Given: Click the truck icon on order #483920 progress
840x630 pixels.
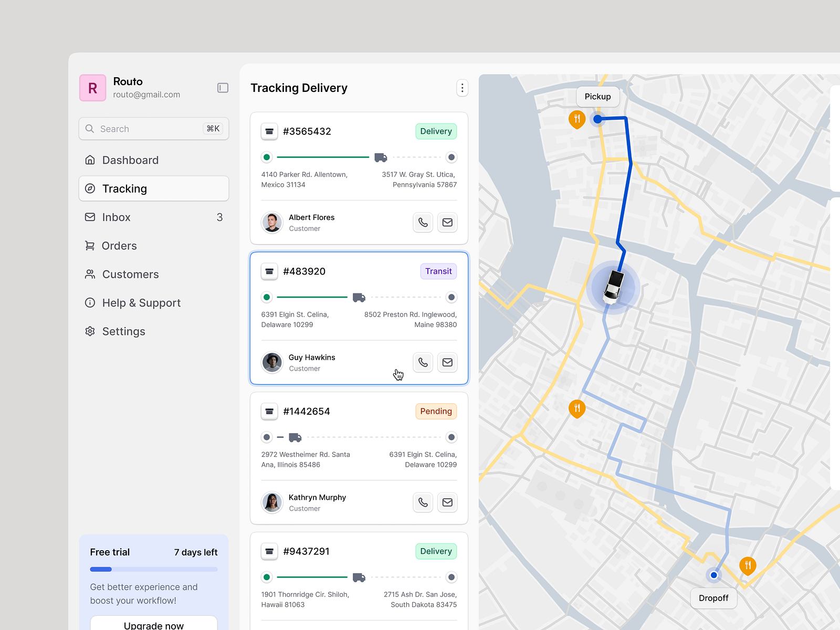Looking at the screenshot, I should point(359,297).
